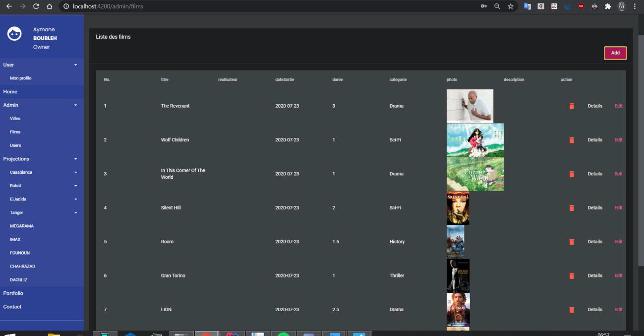Expand the Rabat dropdown arrow
This screenshot has width=644, height=336.
(x=76, y=185)
